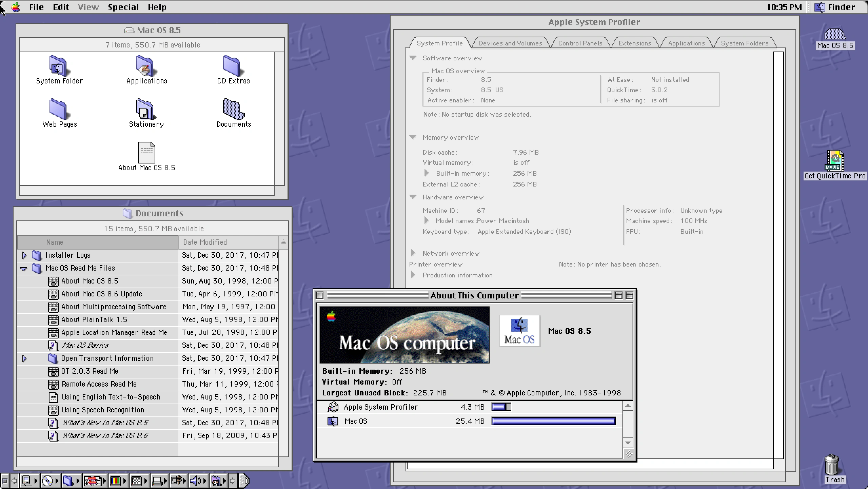Open the CD control strip module
This screenshot has height=489, width=868.
coord(48,480)
